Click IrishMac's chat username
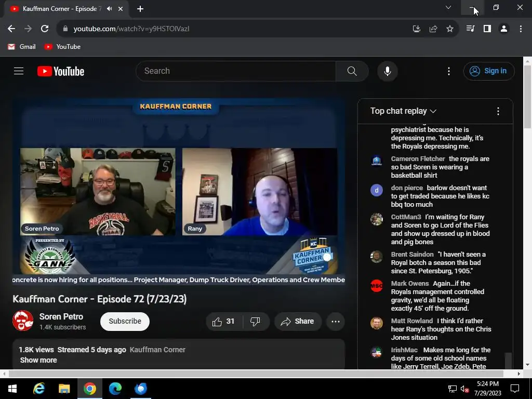The image size is (532, 399). point(404,350)
